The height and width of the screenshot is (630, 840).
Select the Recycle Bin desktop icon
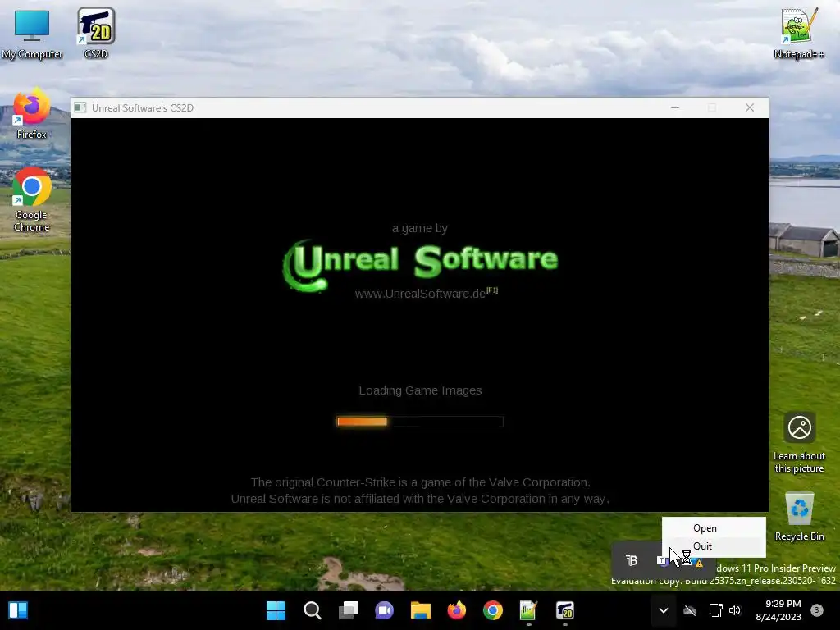pyautogui.click(x=799, y=517)
